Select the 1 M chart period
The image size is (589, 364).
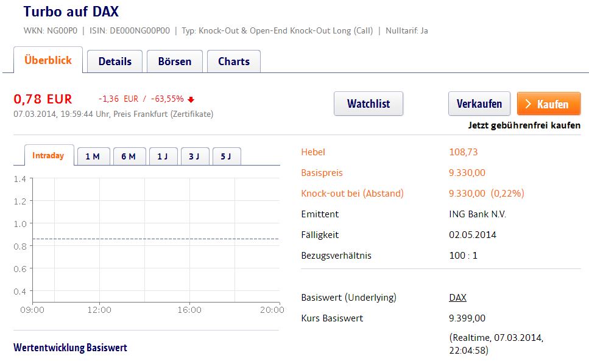coord(93,156)
